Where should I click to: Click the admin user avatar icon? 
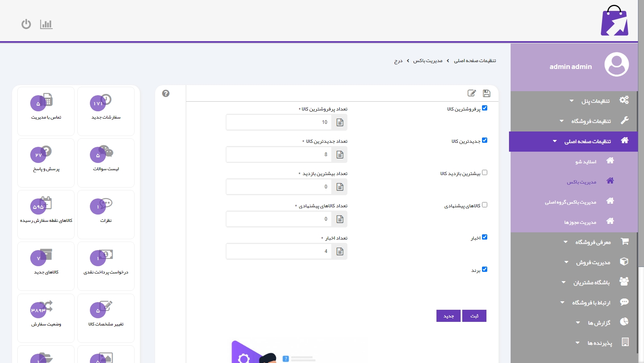click(617, 65)
